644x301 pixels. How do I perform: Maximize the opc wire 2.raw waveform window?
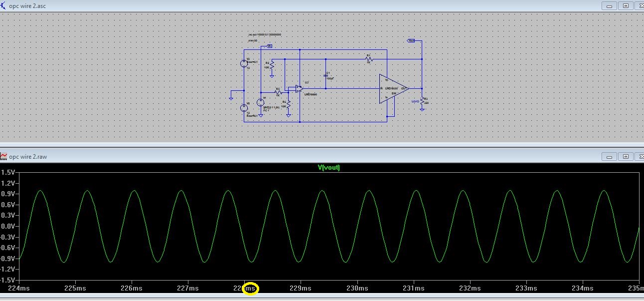coord(627,157)
